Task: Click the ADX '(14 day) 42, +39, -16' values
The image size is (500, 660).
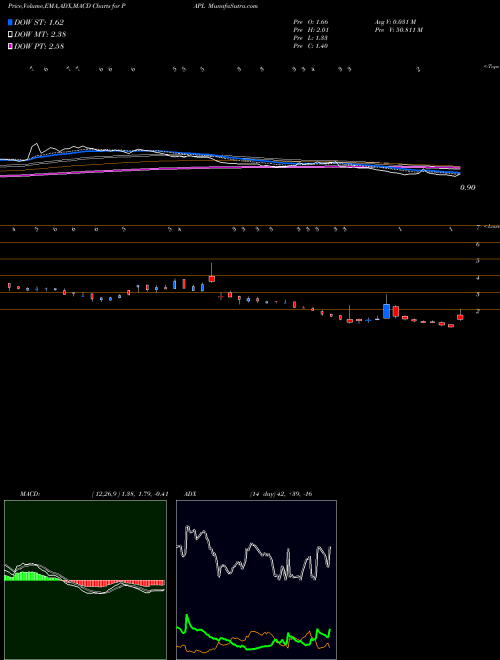Action: [x=281, y=494]
